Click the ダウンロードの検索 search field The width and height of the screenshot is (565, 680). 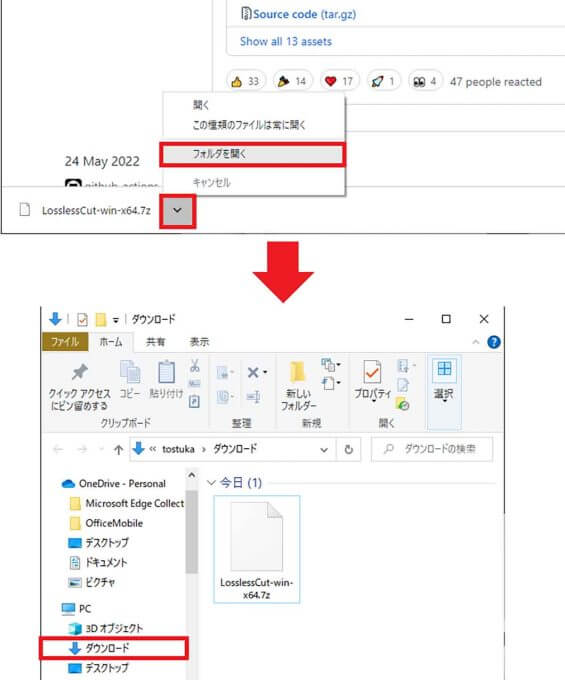(x=432, y=449)
